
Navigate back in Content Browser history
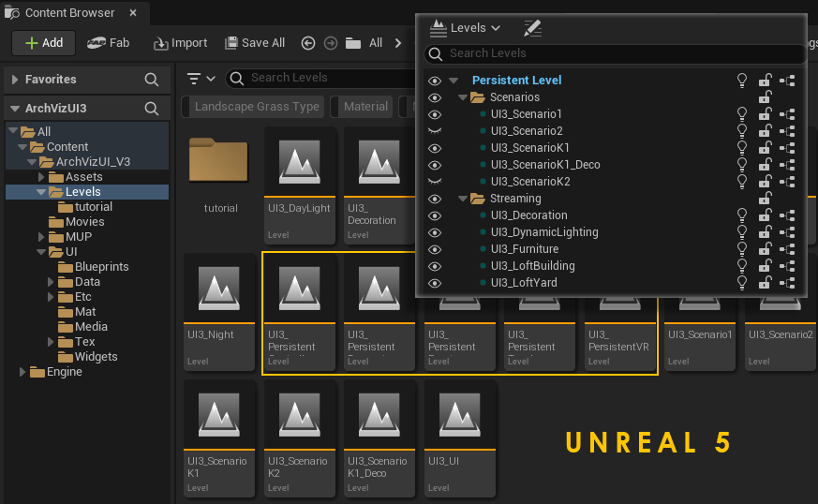(x=308, y=43)
